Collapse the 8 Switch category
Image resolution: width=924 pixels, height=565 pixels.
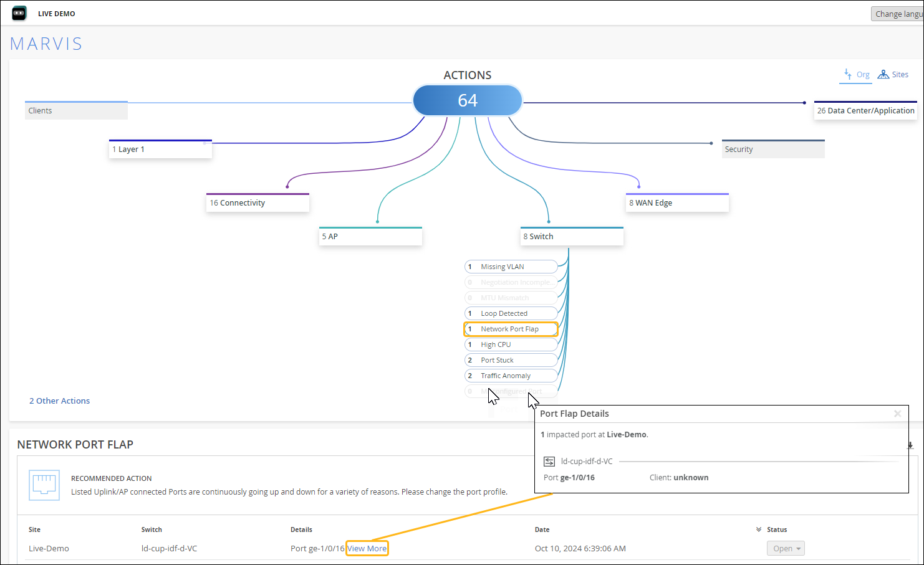pos(572,236)
